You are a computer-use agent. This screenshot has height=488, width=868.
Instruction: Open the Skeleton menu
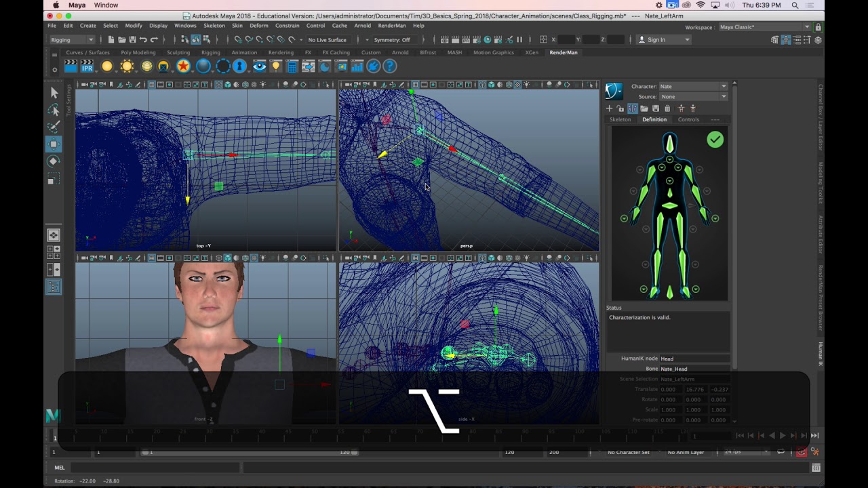coord(214,26)
